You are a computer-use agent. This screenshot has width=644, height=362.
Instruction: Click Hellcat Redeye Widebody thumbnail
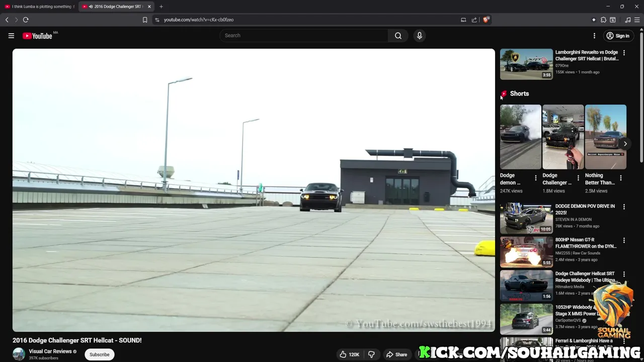pyautogui.click(x=526, y=286)
